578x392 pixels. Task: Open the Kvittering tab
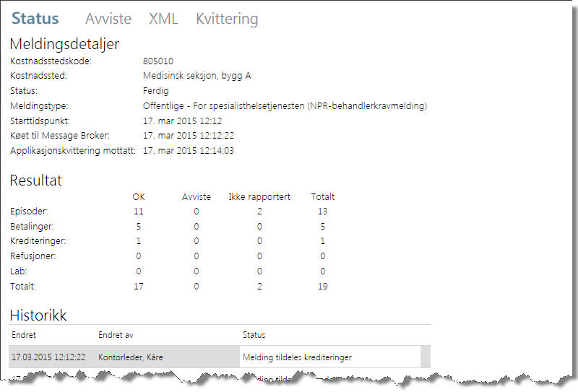227,19
